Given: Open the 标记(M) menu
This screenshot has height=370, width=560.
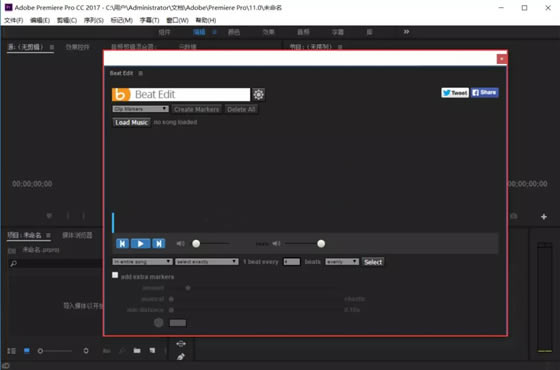Looking at the screenshot, I should coord(121,20).
